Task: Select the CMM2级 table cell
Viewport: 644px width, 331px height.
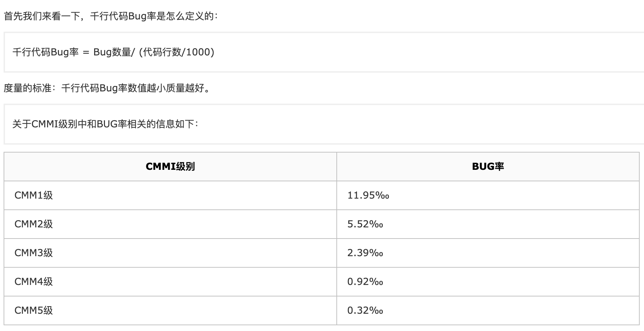Action: tap(34, 224)
